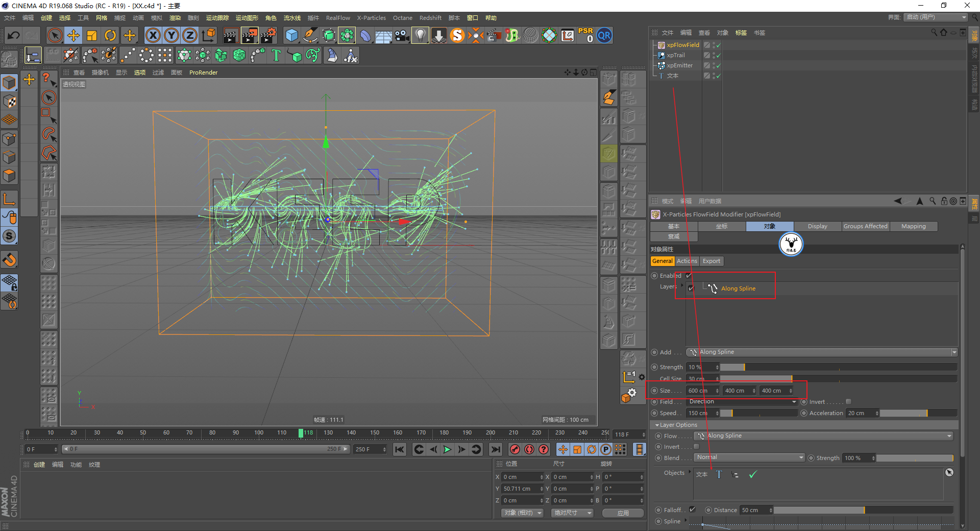The height and width of the screenshot is (531, 980).
Task: Click the play forward button
Action: coord(447,449)
